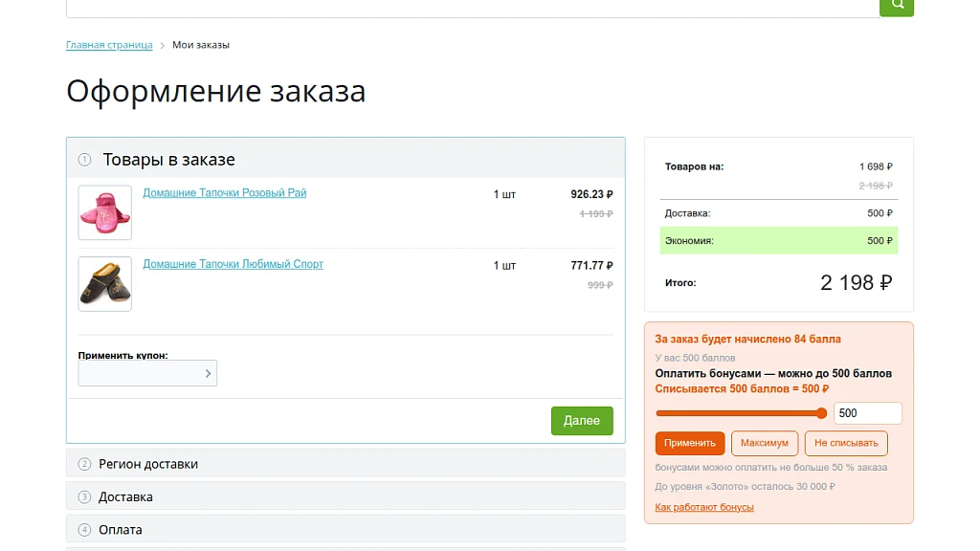Focus the bonus amount field showing 500

pyautogui.click(x=867, y=413)
